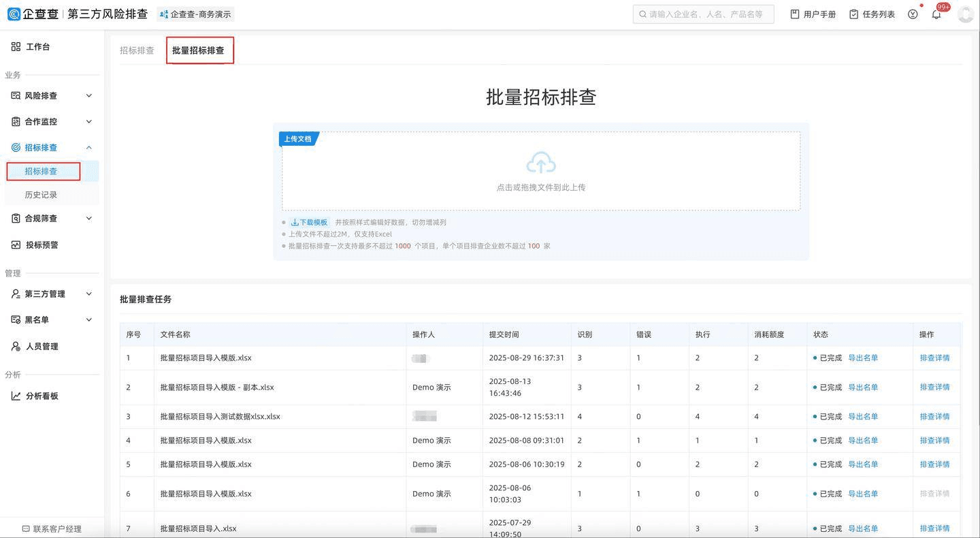
Task: Export list for row 3 导出名单
Action: point(863,417)
